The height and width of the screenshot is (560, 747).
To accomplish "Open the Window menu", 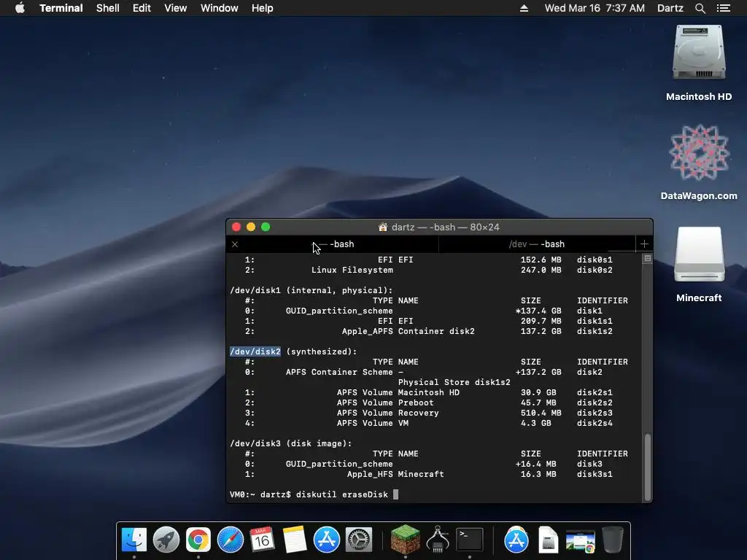I will pyautogui.click(x=219, y=8).
